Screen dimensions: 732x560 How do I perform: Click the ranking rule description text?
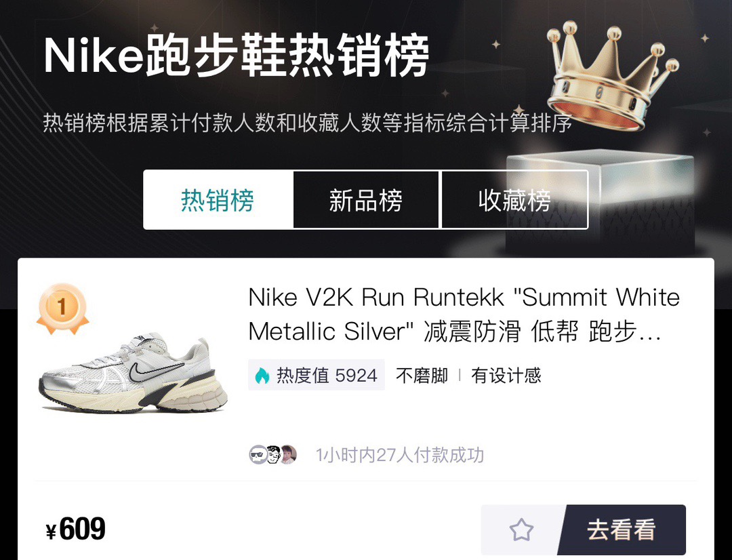click(x=307, y=123)
